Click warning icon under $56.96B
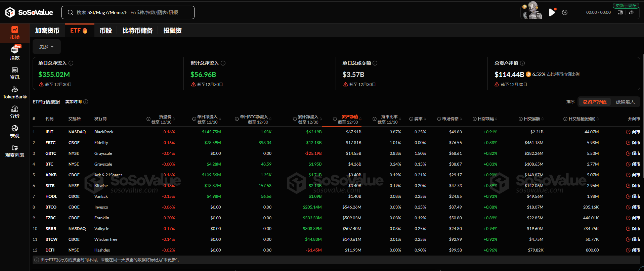This screenshot has height=271, width=644. [194, 85]
